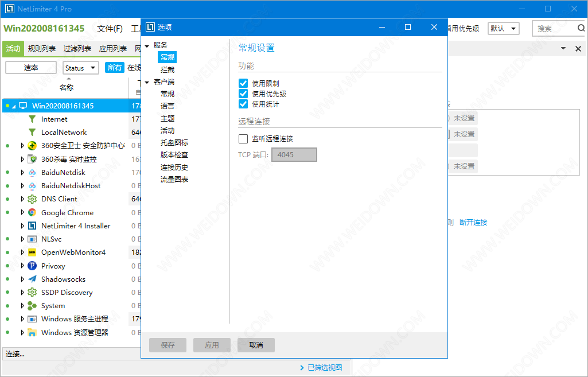Click the TCP 端口 input field

(x=294, y=154)
